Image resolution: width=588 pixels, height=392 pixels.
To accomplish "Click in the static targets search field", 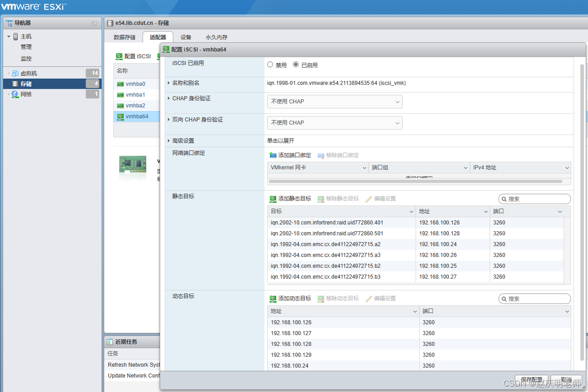I will (535, 199).
